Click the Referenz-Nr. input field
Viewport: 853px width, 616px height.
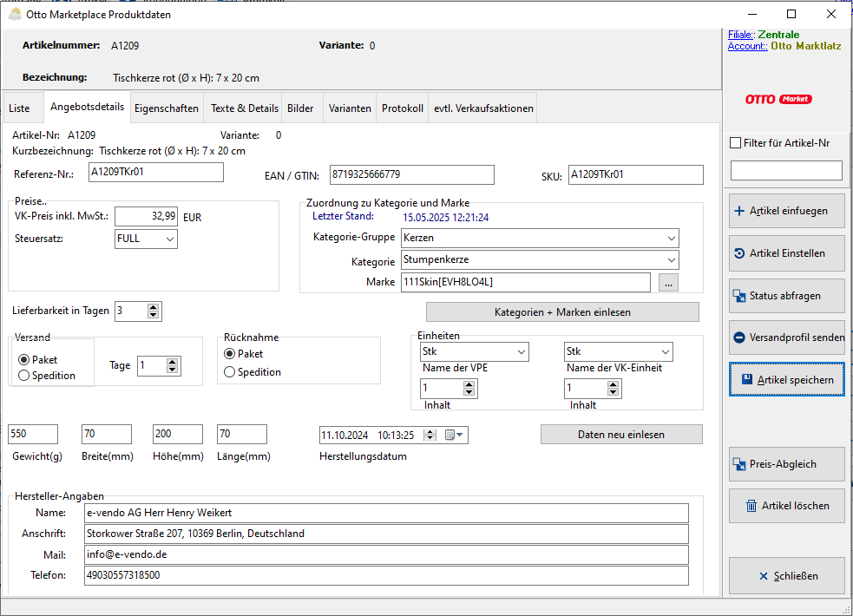pyautogui.click(x=156, y=173)
